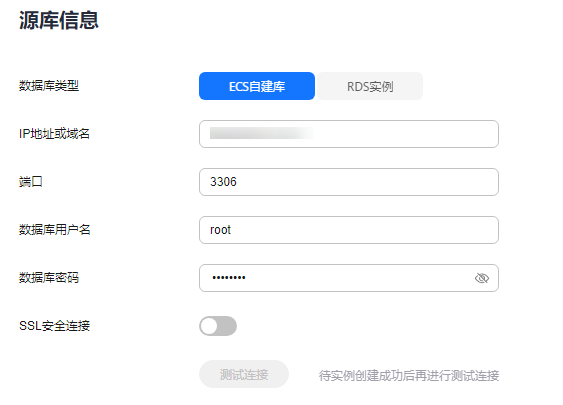Click the 数据库用户名 field containing root
This screenshot has width=563, height=405.
click(349, 230)
